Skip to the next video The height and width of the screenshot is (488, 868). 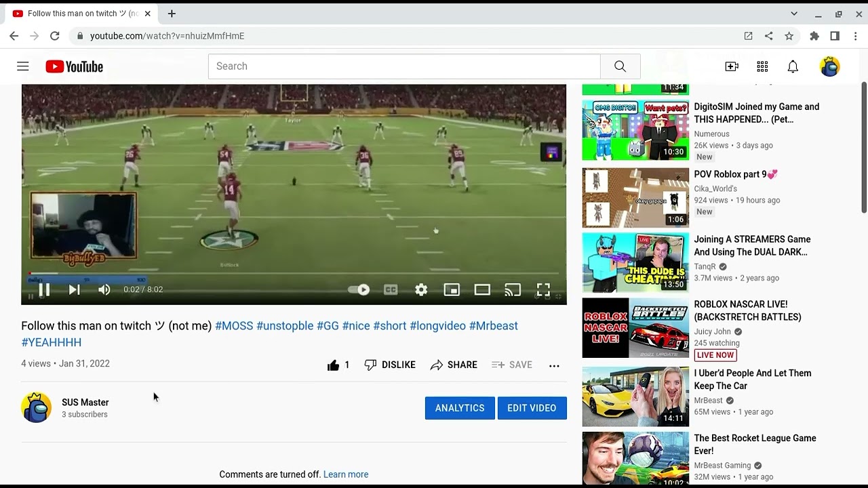74,290
